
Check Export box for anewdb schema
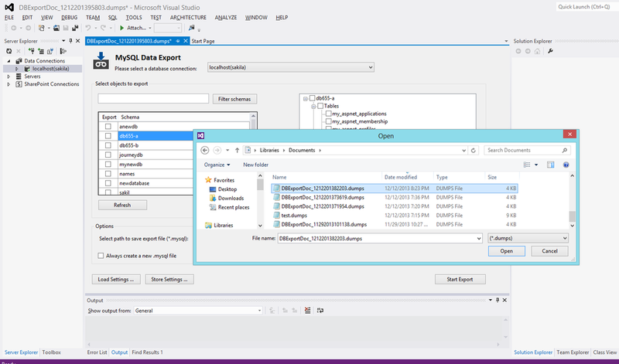coord(108,127)
